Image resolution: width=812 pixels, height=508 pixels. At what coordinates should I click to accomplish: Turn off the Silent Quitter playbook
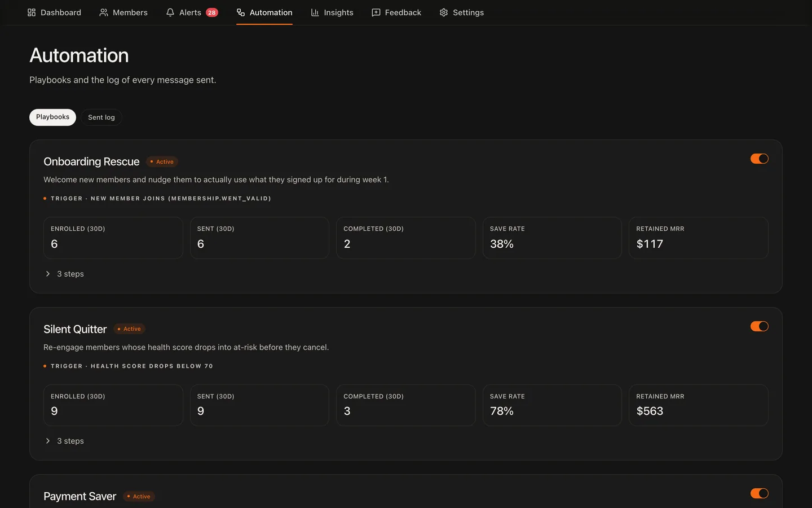click(759, 326)
